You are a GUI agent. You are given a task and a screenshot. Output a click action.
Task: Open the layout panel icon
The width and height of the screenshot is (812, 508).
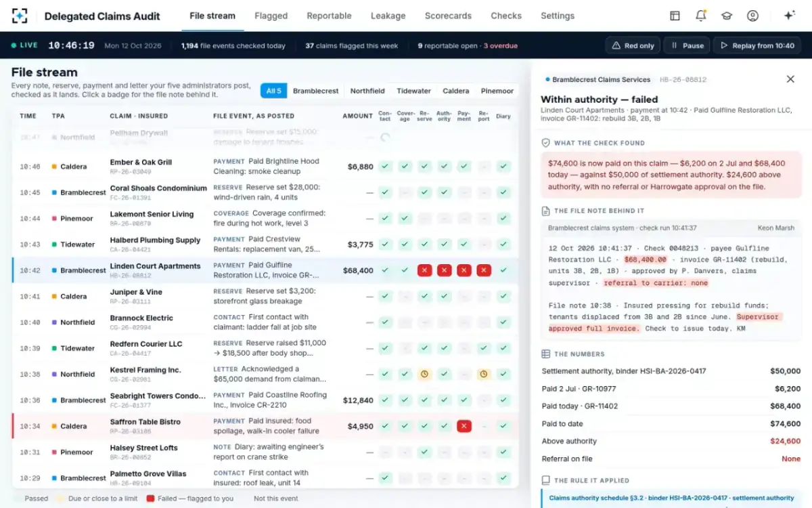pyautogui.click(x=675, y=16)
